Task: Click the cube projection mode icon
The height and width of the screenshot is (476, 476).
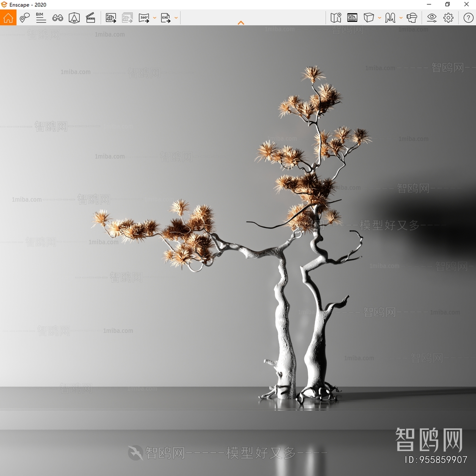Action: point(369,18)
